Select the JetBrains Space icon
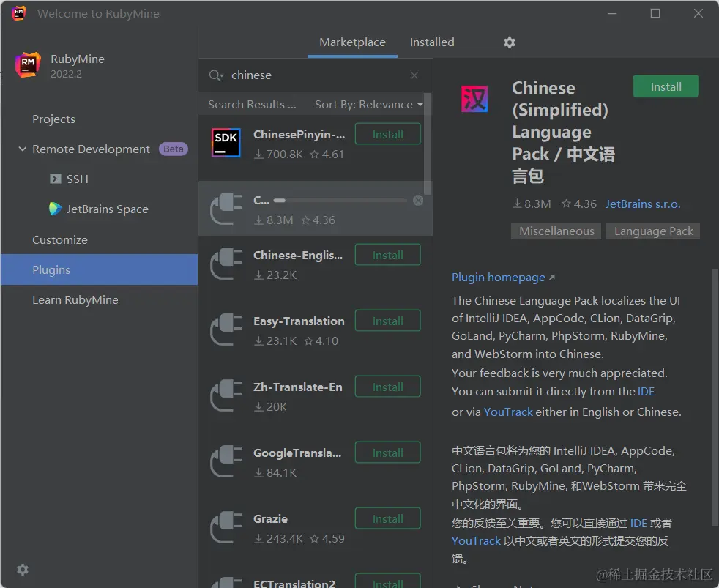The width and height of the screenshot is (719, 588). [x=54, y=209]
